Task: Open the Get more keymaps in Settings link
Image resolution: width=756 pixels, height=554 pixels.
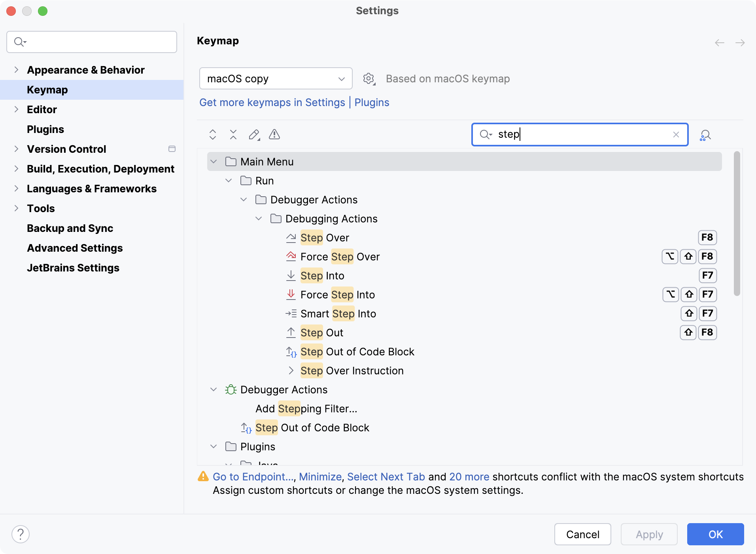Action: pos(272,102)
